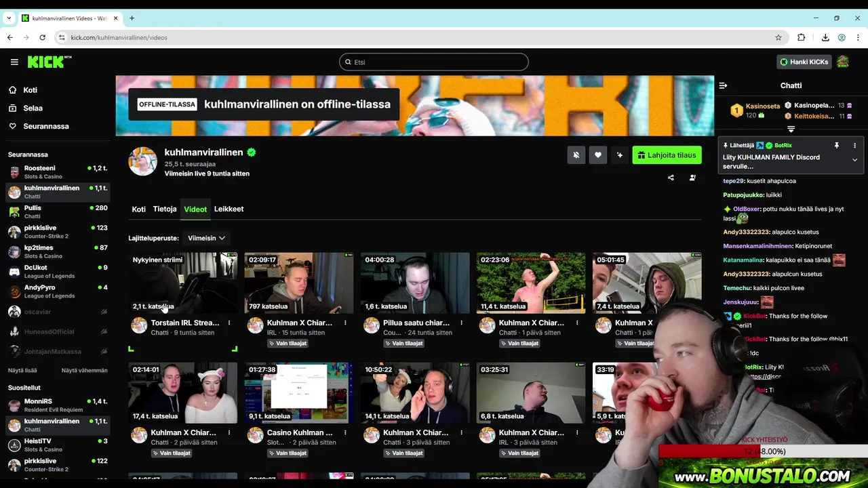Collapse the Chatti panel

(x=723, y=85)
